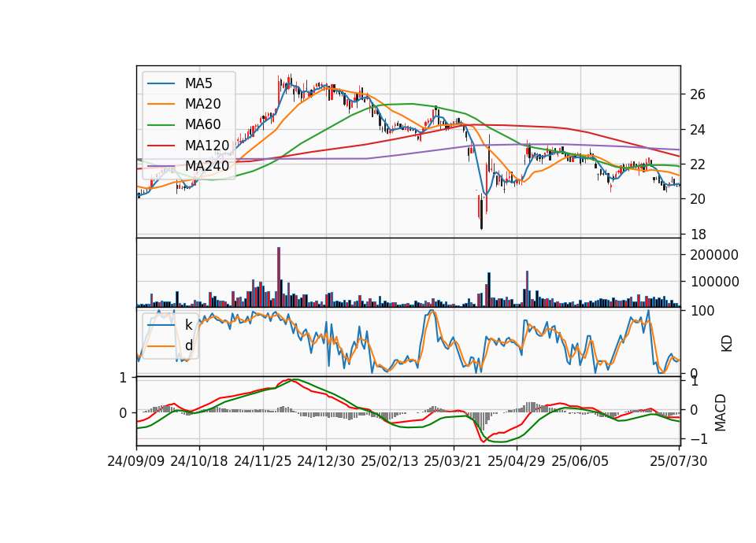Click the MA120 legend label
This screenshot has height=543, width=756.
point(207,145)
